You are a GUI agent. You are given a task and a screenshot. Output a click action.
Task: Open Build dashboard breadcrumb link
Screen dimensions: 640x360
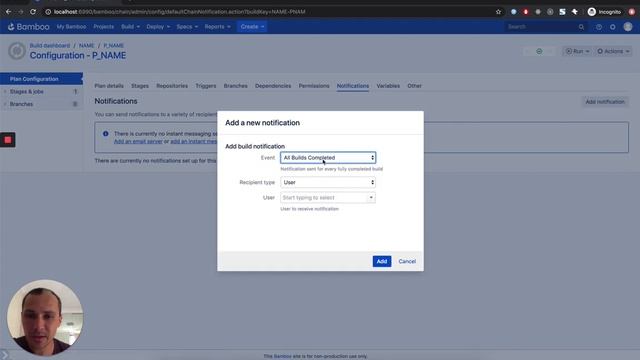[50, 45]
